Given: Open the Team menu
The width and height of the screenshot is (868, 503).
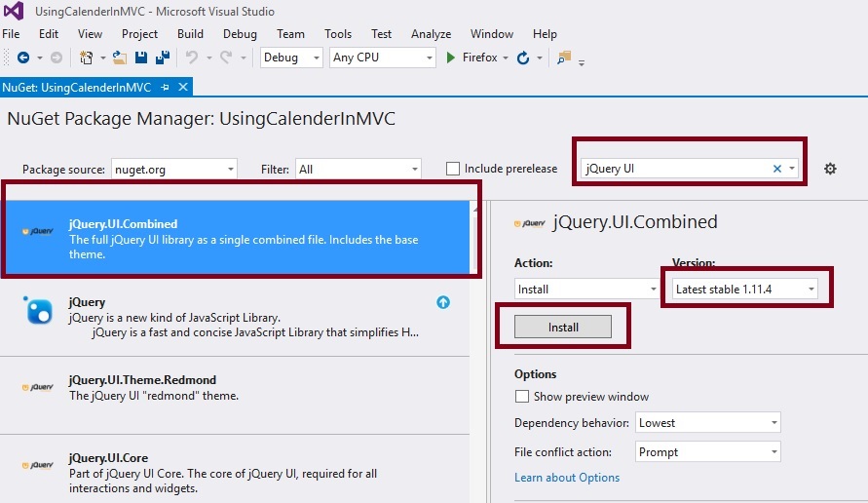Looking at the screenshot, I should coord(290,34).
